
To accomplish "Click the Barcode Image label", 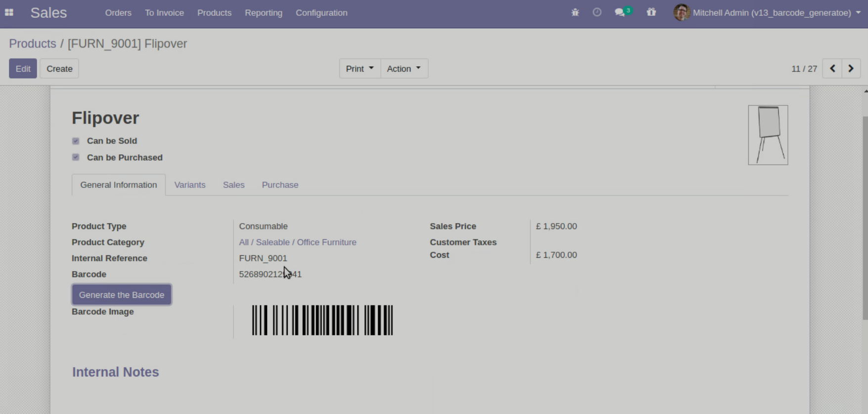I will [x=103, y=312].
